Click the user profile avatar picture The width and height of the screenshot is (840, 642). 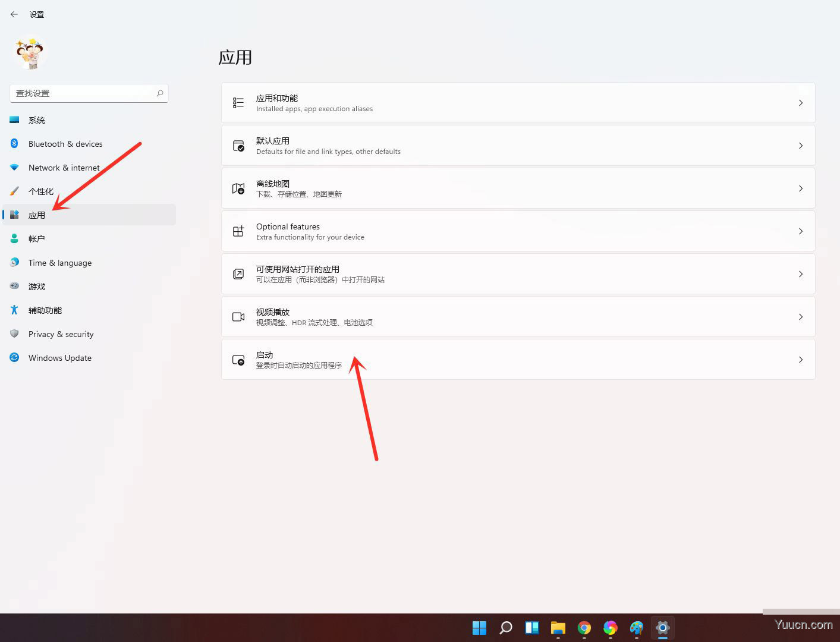point(30,53)
